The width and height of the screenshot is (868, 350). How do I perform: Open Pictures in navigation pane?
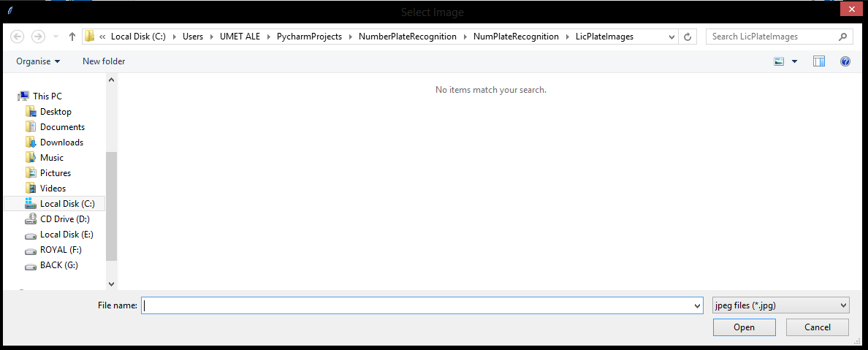(56, 172)
